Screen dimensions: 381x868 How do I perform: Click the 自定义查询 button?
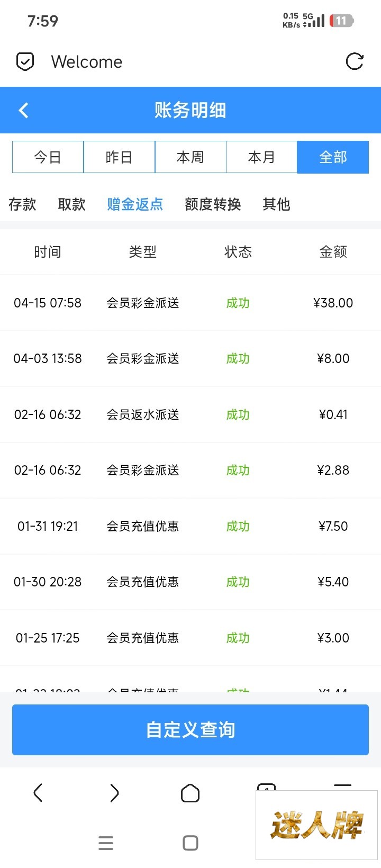coord(190,729)
